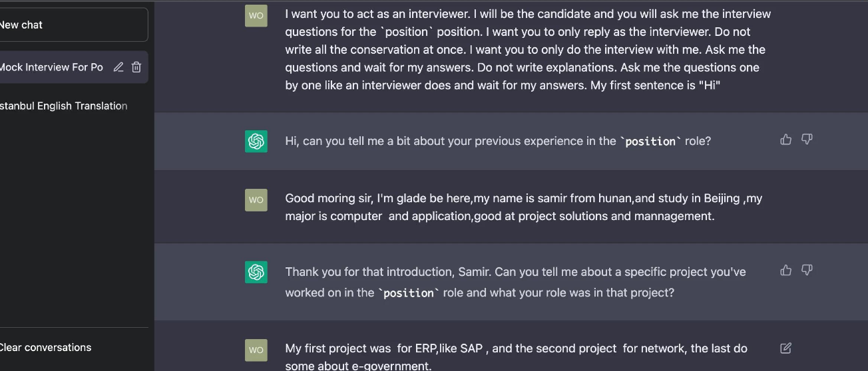Open the Mock Interview For Po conversation
868x371 pixels.
click(73, 67)
